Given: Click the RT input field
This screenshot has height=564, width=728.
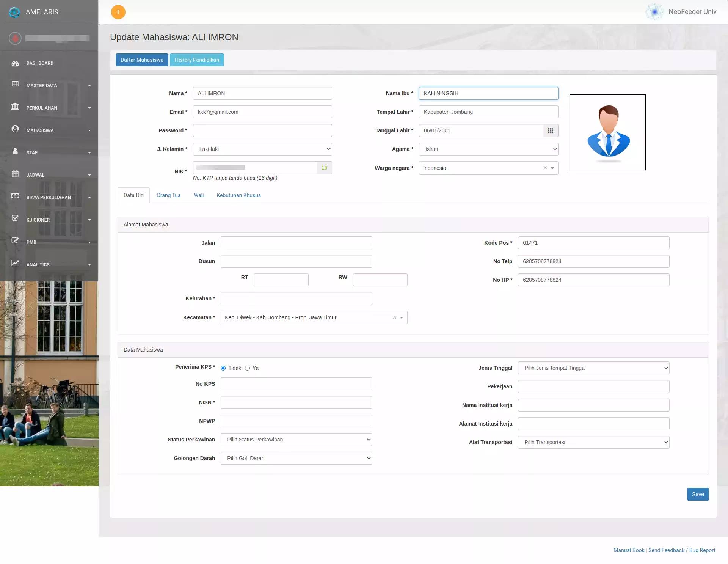Looking at the screenshot, I should point(281,280).
